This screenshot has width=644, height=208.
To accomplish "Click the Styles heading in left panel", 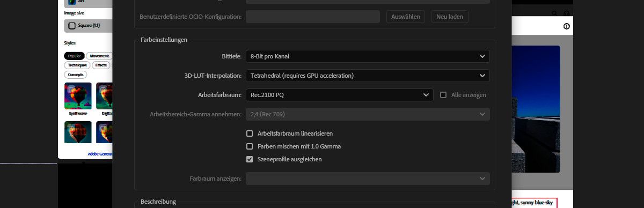I will tap(70, 43).
